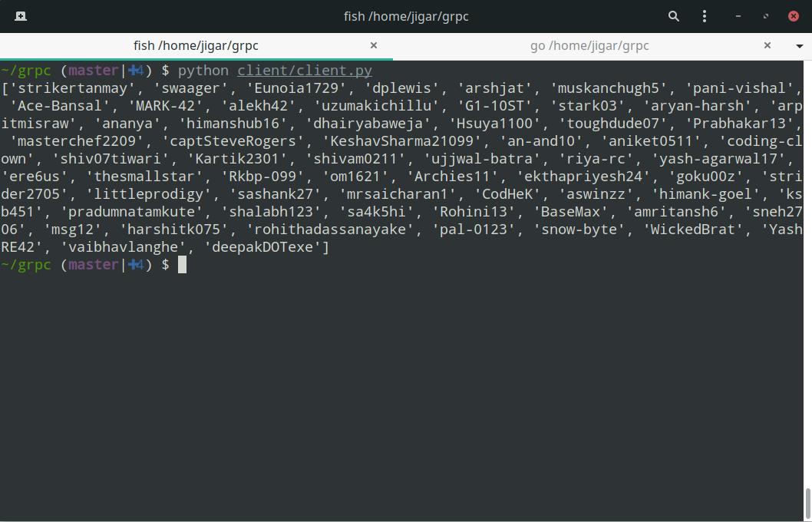Switch to the go /home/jigar/grpc tab
This screenshot has width=812, height=522.
589,46
